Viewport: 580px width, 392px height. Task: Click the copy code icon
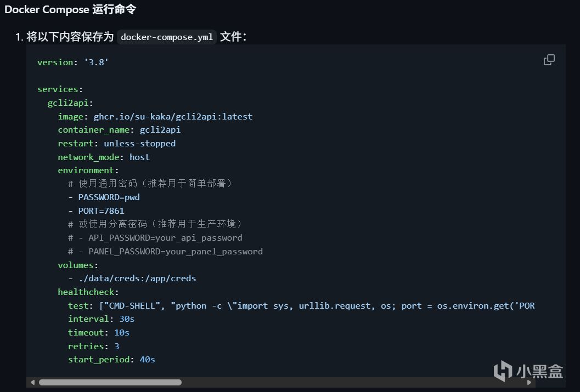(549, 60)
